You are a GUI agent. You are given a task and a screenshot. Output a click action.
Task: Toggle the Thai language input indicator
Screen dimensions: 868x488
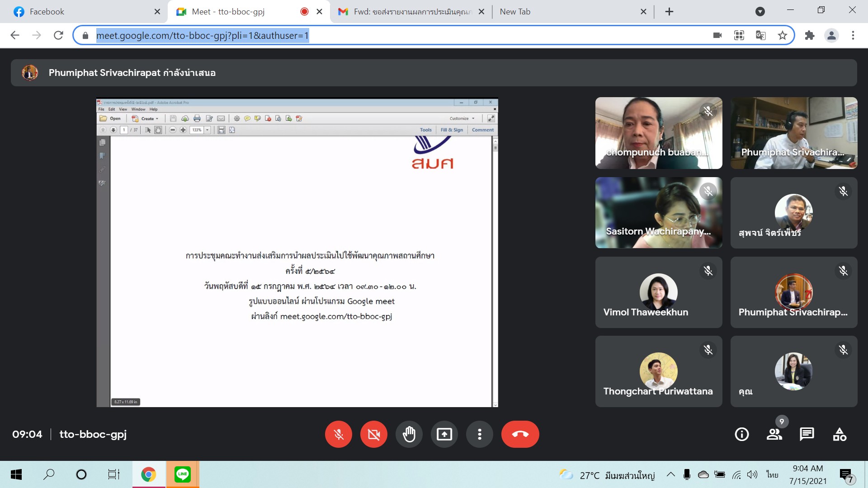772,474
